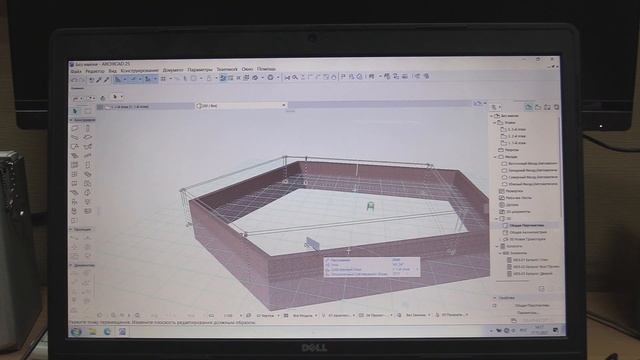This screenshot has width=640, height=360.
Task: Open Navigator Layout Book
Action: (x=547, y=107)
